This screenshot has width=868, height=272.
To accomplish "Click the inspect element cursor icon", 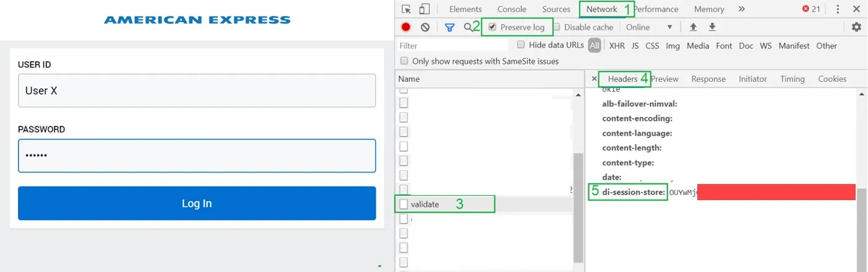I will [x=406, y=9].
